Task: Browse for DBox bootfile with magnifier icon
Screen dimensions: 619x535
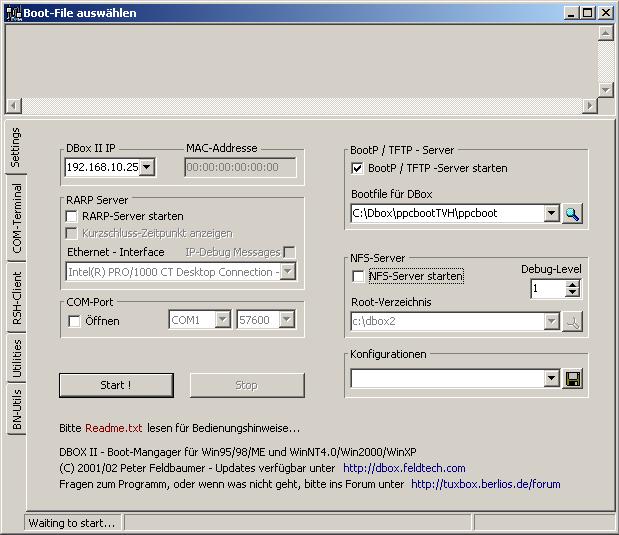Action: click(x=572, y=214)
